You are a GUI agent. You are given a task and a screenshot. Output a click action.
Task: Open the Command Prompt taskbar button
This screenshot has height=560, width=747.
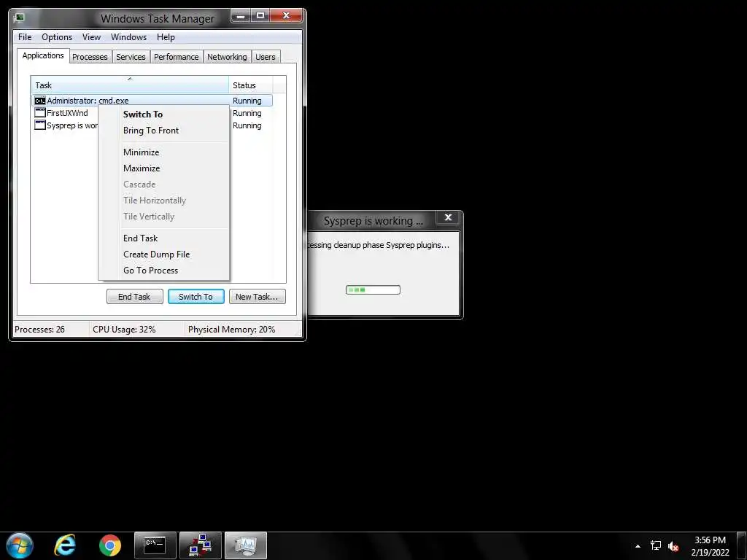click(x=155, y=545)
